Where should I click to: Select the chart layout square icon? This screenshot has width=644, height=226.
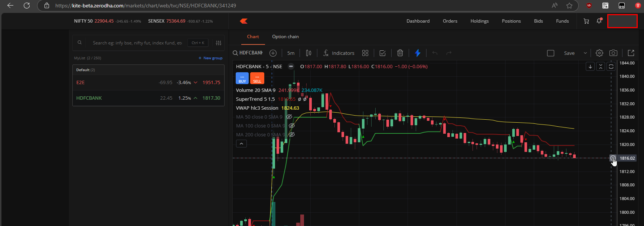pyautogui.click(x=550, y=53)
